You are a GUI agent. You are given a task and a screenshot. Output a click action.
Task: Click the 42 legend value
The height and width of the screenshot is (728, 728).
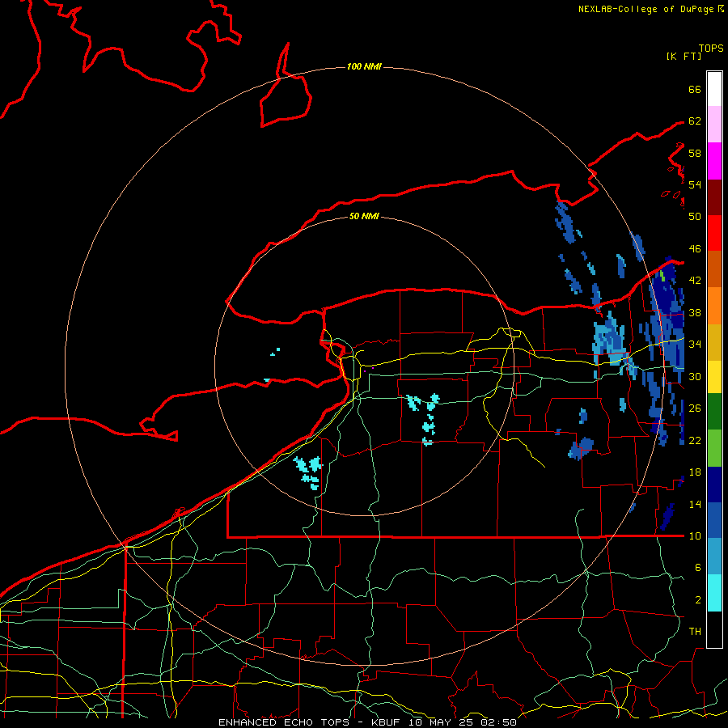click(695, 280)
